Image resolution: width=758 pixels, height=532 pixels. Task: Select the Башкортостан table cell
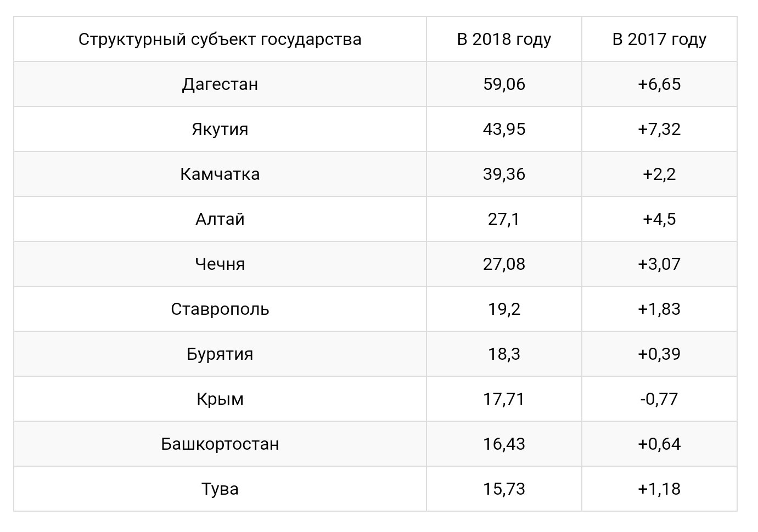point(220,444)
